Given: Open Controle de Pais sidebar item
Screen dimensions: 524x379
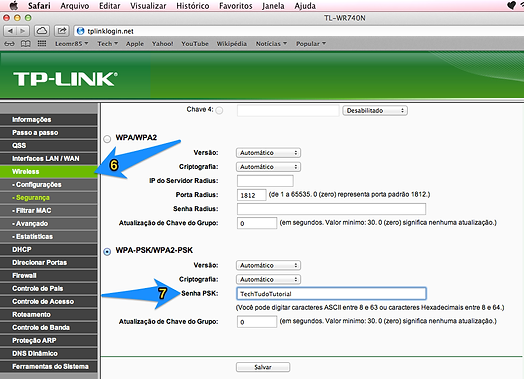Looking at the screenshot, I should point(49,288).
